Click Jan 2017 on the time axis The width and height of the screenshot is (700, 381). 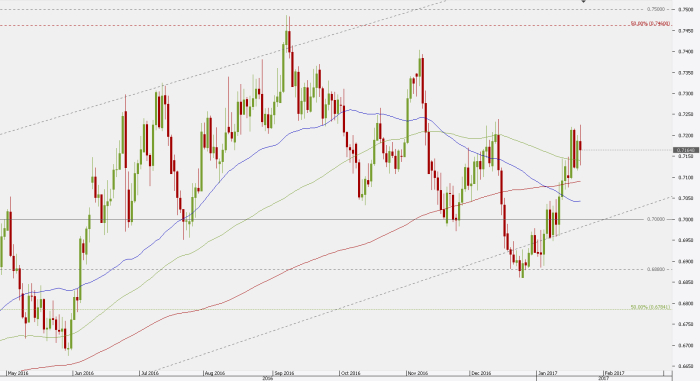(548, 373)
